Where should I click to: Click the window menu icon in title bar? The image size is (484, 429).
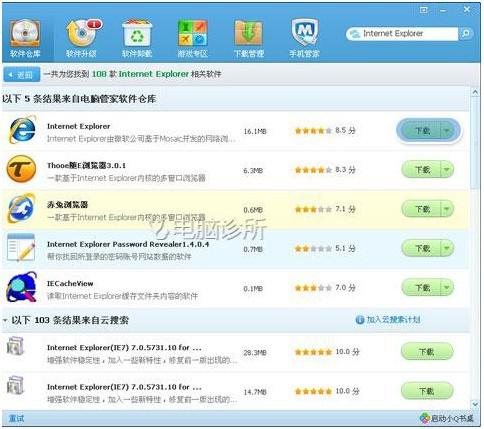pos(423,10)
